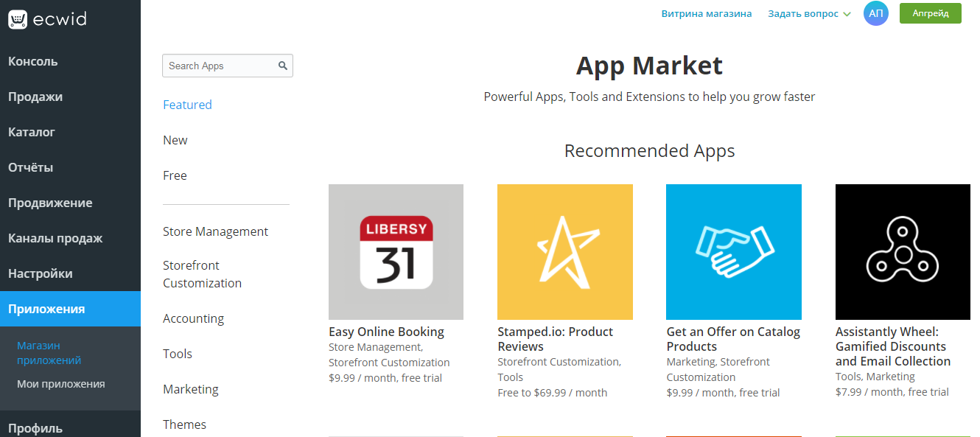Select the Store Management category
980x437 pixels.
click(x=215, y=231)
